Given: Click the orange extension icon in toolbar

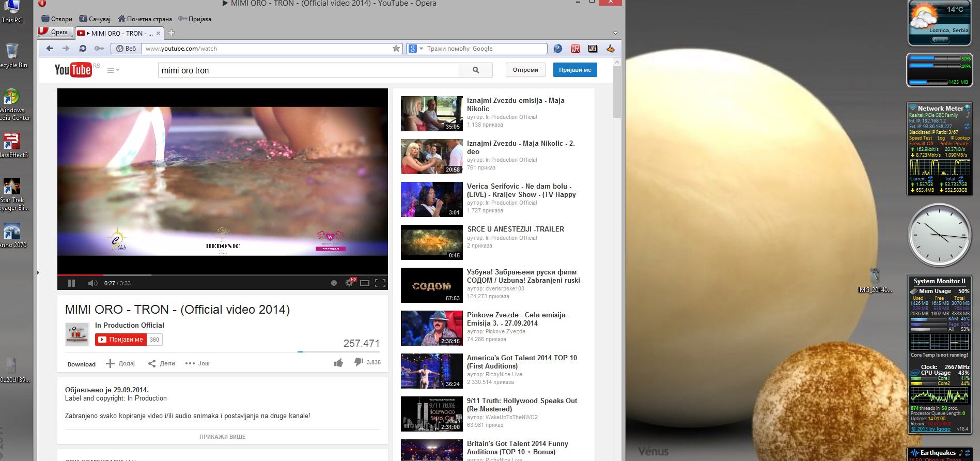Looking at the screenshot, I should [611, 49].
